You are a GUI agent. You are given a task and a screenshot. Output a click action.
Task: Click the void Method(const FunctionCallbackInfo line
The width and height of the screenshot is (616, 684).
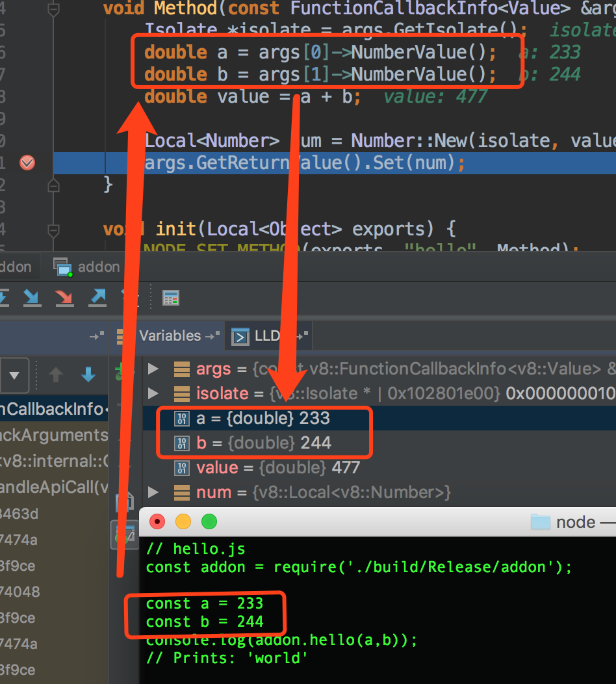[x=359, y=8]
